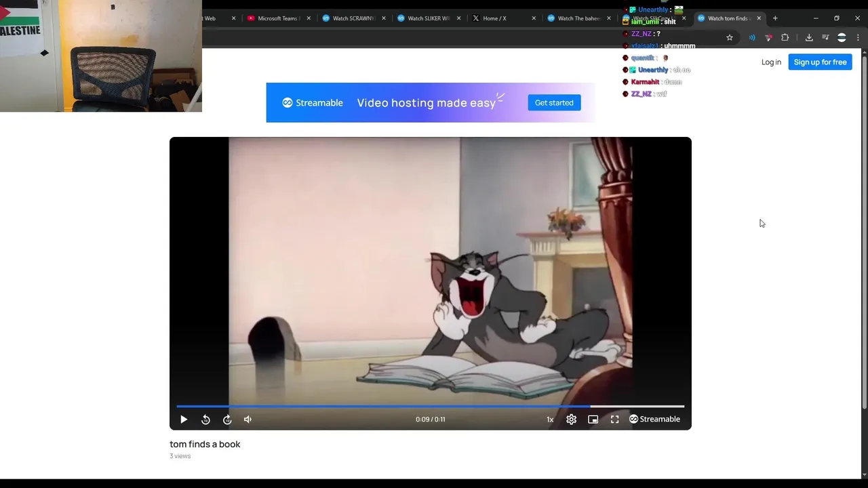Click the 3 views text
This screenshot has width=868, height=488.
[x=180, y=456]
